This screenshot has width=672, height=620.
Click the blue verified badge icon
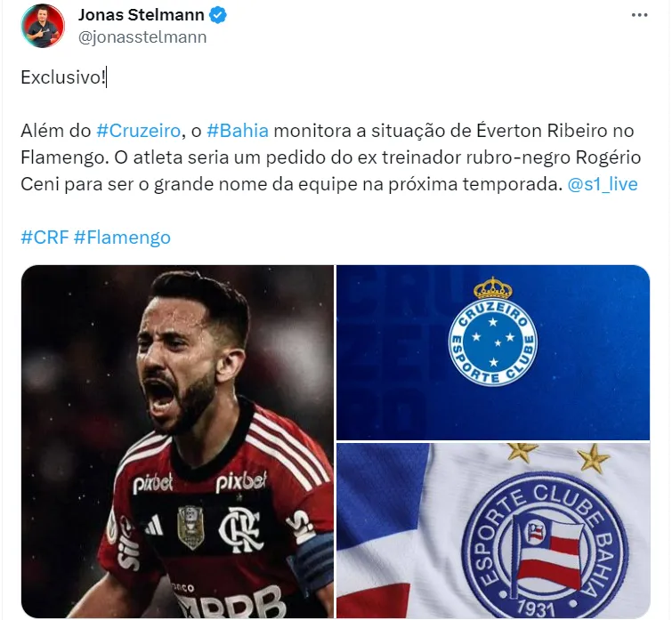(x=218, y=15)
